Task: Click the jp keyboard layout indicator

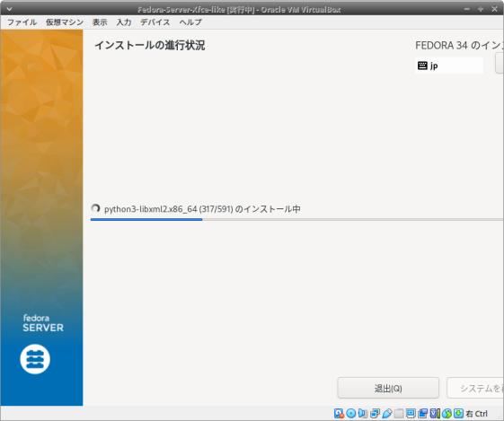Action: coord(449,66)
